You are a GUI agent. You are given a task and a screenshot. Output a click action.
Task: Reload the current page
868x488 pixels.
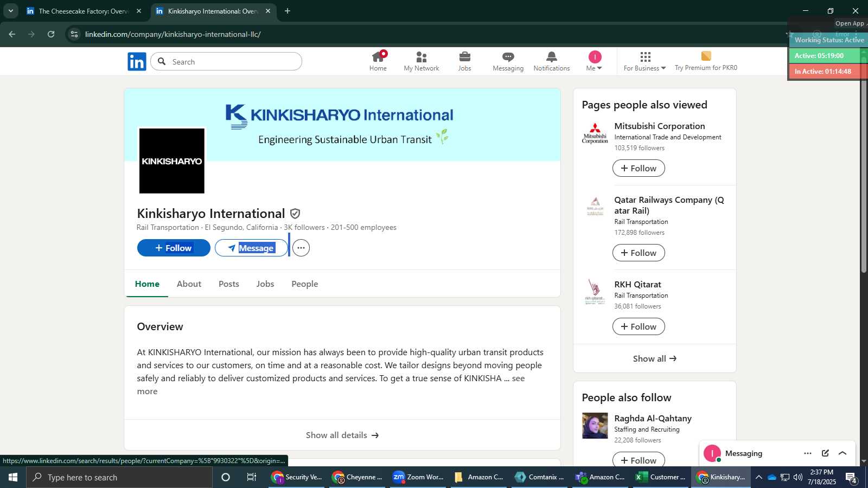[x=51, y=34]
